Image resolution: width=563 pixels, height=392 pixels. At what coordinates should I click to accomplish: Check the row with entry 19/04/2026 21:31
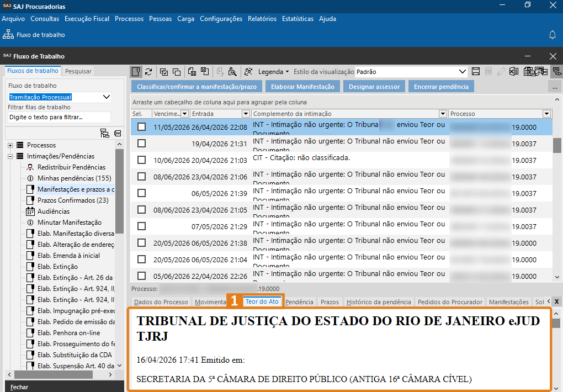pyautogui.click(x=142, y=144)
